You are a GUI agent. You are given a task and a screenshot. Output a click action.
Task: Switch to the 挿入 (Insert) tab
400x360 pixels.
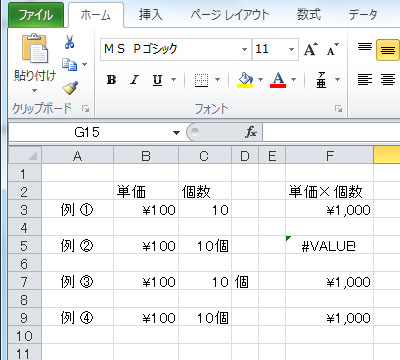(x=150, y=15)
